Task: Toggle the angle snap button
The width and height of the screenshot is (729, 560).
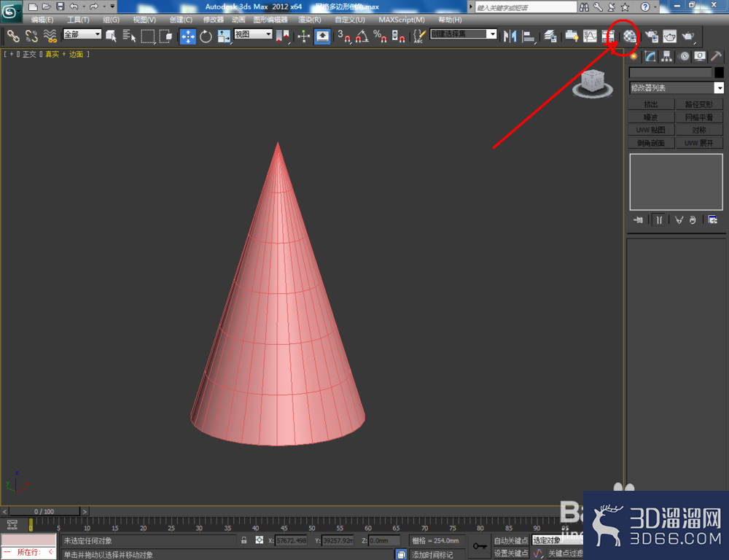Action: (362, 36)
